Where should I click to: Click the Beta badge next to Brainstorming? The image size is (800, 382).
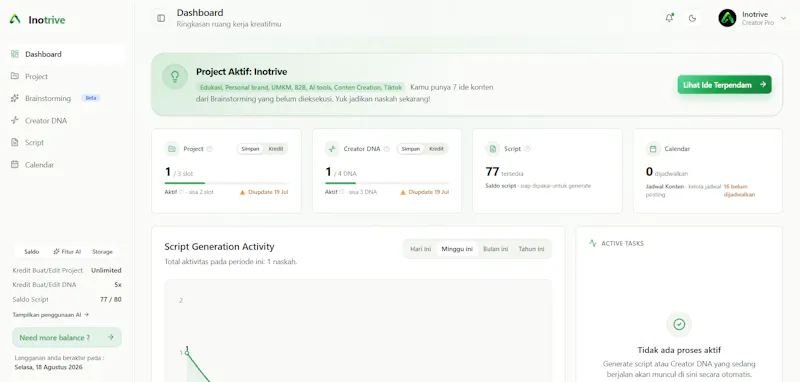91,98
